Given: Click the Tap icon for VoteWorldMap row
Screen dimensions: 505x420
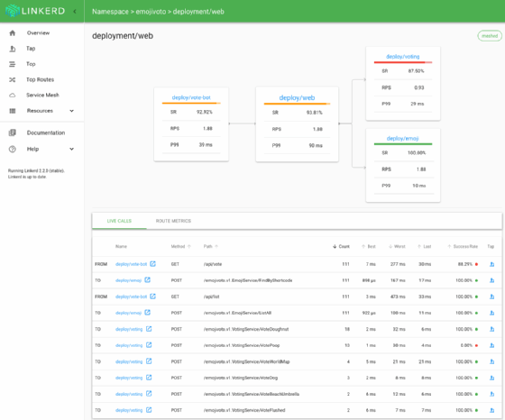Looking at the screenshot, I should tap(491, 361).
